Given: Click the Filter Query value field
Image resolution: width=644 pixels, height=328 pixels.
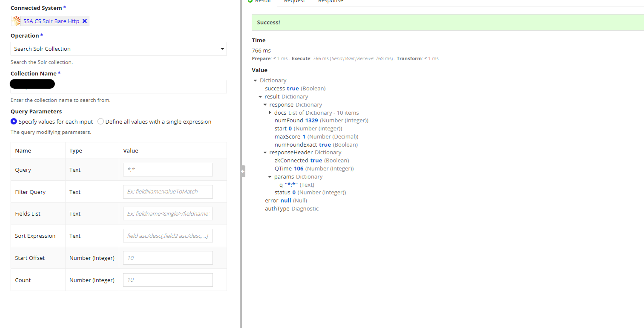Looking at the screenshot, I should point(168,192).
